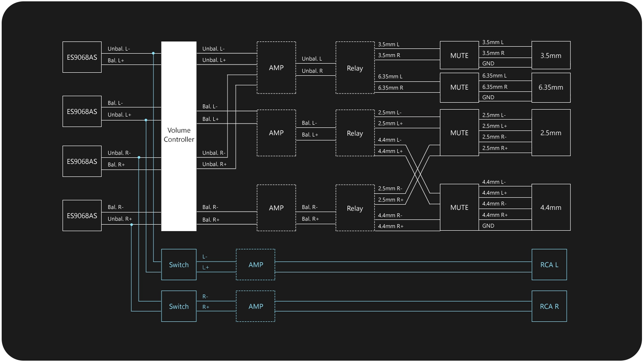Click the upper blue Switch block
The width and height of the screenshot is (644, 362).
(179, 265)
